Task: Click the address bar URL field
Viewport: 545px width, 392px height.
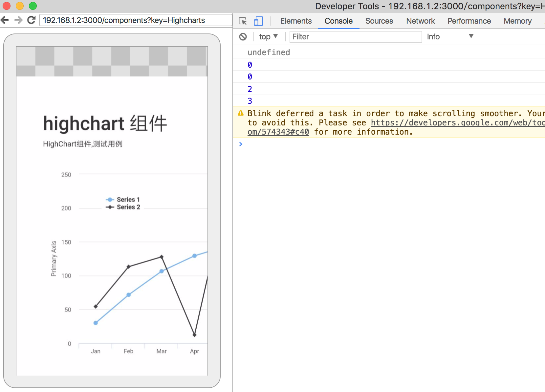Action: click(136, 20)
